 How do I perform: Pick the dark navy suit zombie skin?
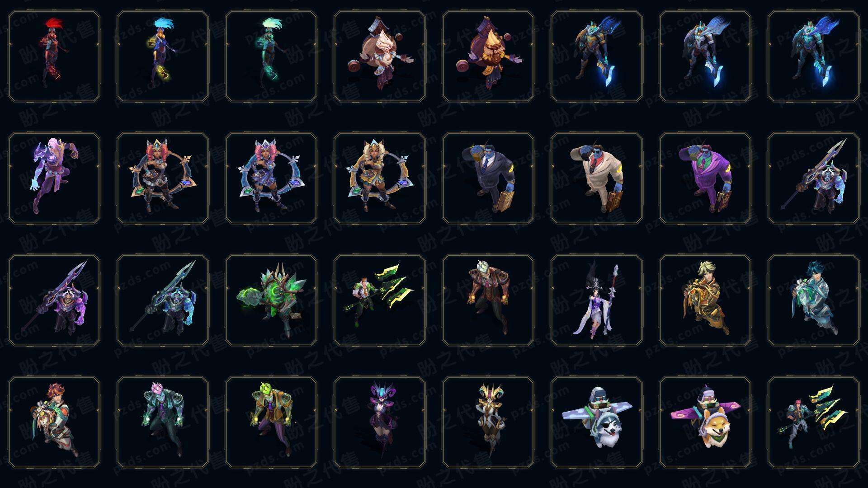(488, 178)
